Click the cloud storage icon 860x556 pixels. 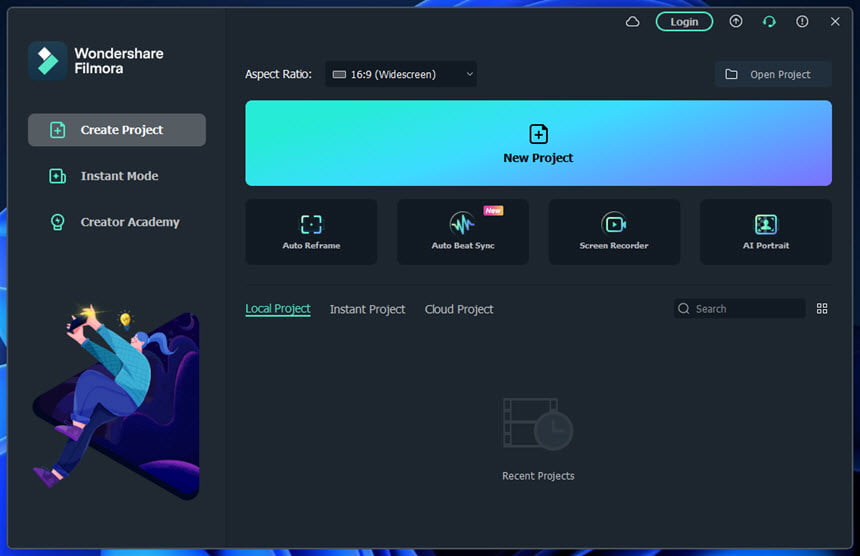(632, 21)
